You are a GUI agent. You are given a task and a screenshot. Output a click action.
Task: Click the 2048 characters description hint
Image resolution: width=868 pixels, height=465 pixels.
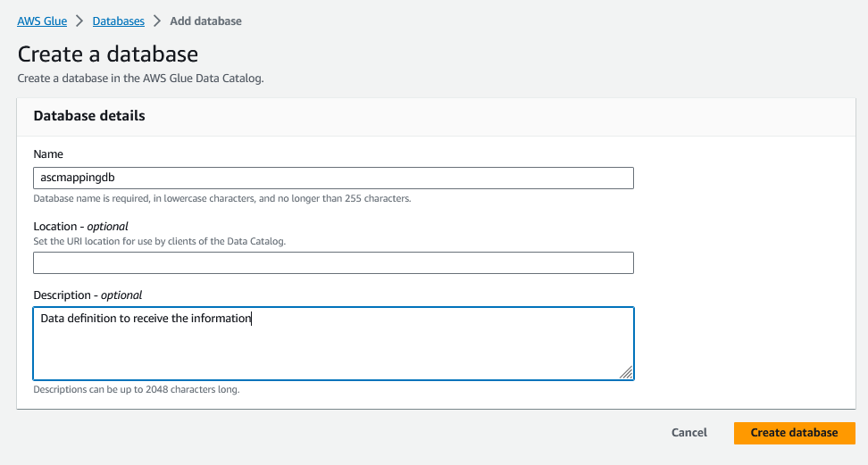coord(136,389)
